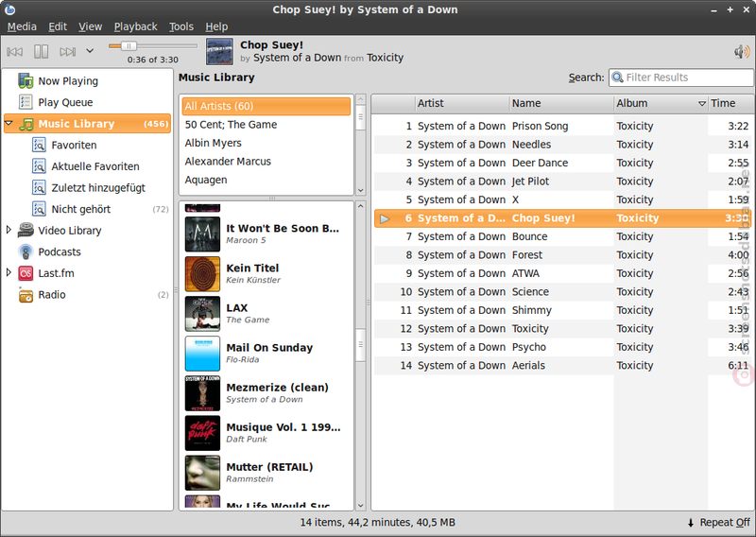Open the Edit menu
The height and width of the screenshot is (537, 756).
point(58,26)
